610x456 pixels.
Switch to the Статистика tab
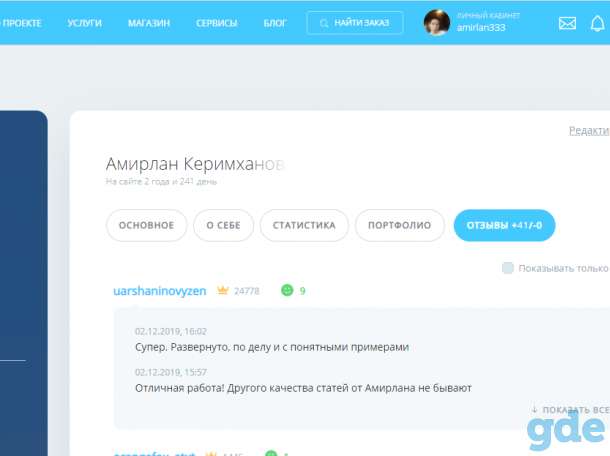[x=304, y=225]
